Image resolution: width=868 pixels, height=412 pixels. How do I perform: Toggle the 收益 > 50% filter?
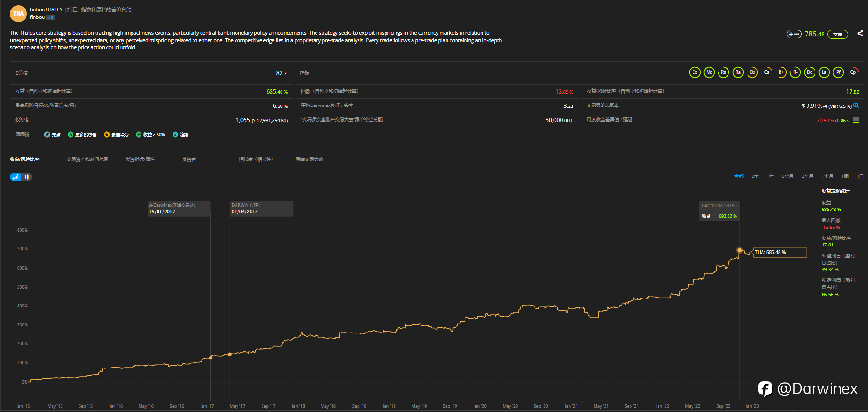150,135
